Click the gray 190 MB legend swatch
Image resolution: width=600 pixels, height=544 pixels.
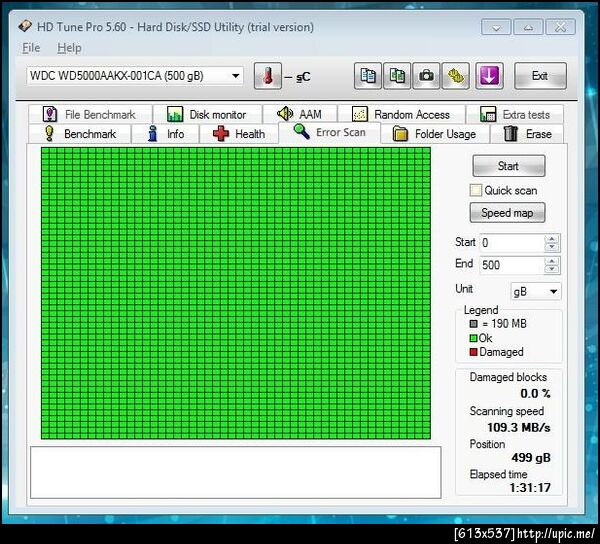pyautogui.click(x=473, y=324)
